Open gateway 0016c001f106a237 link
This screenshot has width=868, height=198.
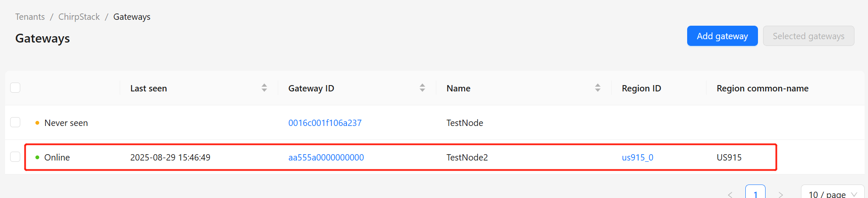pyautogui.click(x=325, y=123)
